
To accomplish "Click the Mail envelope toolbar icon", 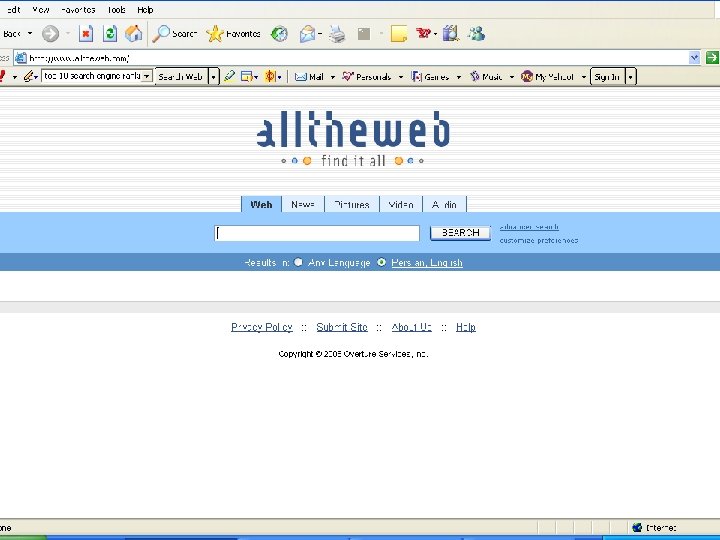I will tap(307, 34).
